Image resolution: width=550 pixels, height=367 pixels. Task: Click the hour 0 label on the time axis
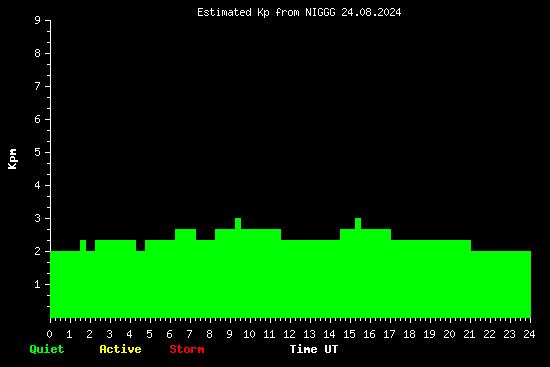coord(49,334)
